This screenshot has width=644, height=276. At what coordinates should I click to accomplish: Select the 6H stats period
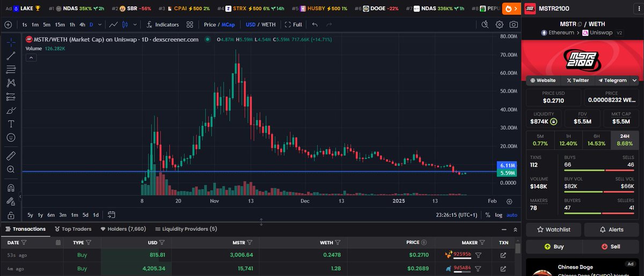[597, 140]
